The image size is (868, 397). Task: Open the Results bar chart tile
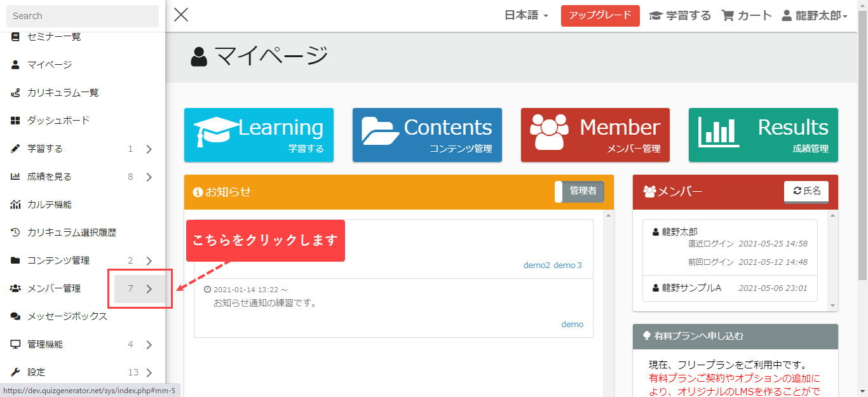pyautogui.click(x=763, y=135)
